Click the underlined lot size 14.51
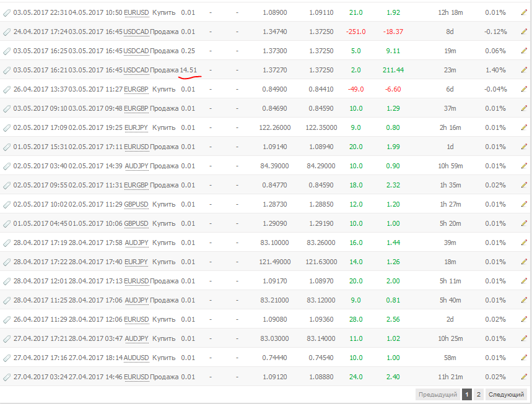The width and height of the screenshot is (532, 404). 188,70
